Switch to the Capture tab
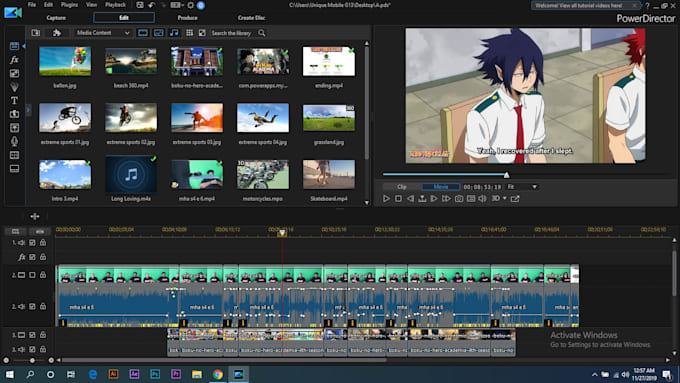The image size is (680, 383). click(56, 18)
